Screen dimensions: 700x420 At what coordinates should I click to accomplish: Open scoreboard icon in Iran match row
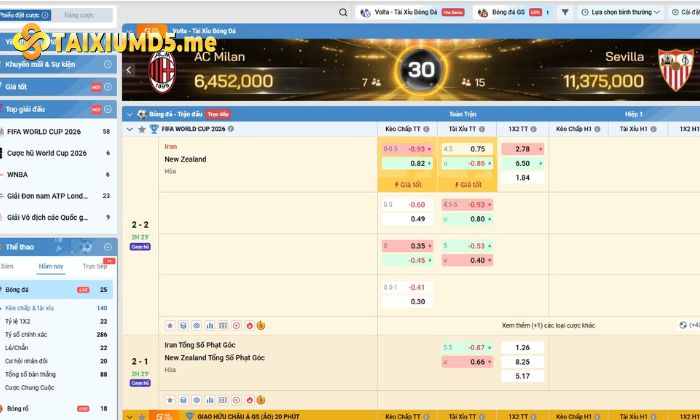[223, 325]
